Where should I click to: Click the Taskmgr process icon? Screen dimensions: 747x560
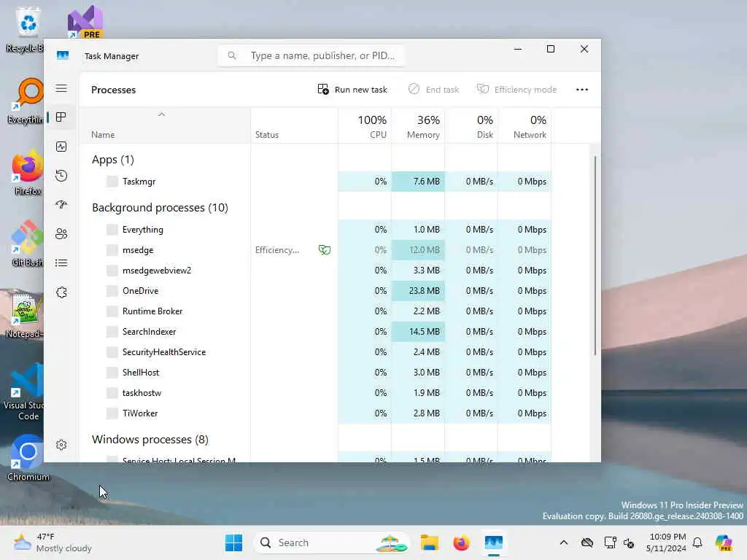[112, 182]
